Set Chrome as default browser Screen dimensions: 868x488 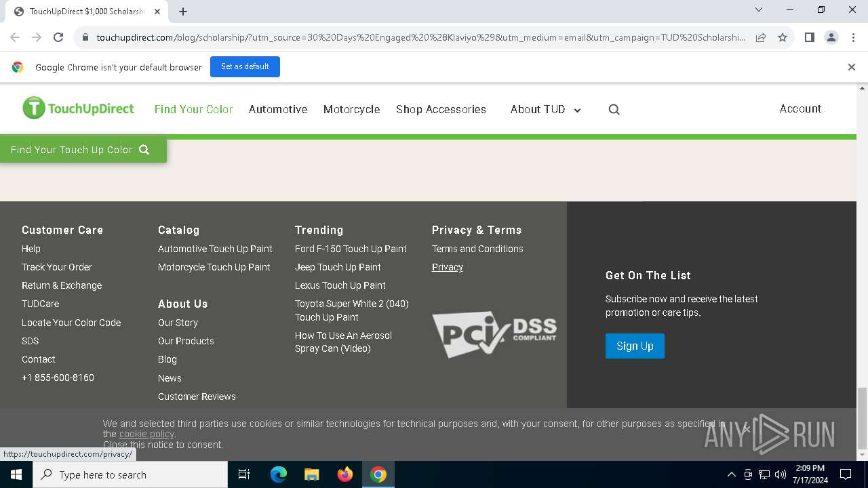(245, 66)
